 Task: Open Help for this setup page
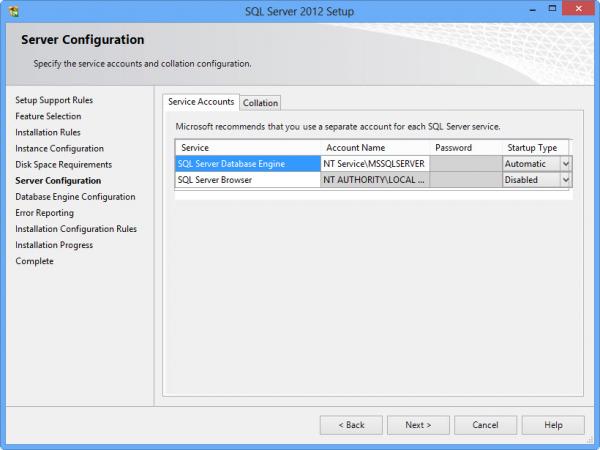pyautogui.click(x=553, y=425)
